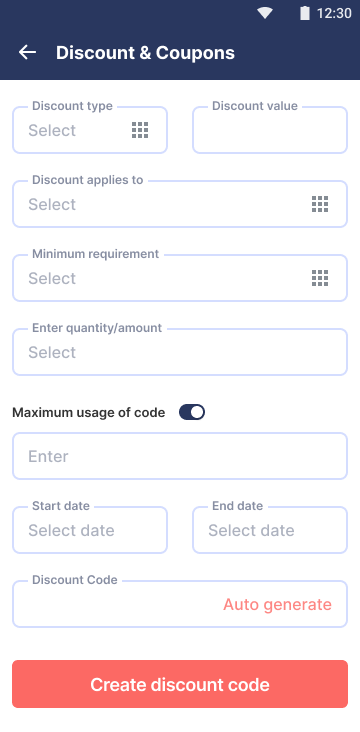This screenshot has height=732, width=360.
Task: Select the Enter quantity/amount field
Action: pyautogui.click(x=180, y=352)
